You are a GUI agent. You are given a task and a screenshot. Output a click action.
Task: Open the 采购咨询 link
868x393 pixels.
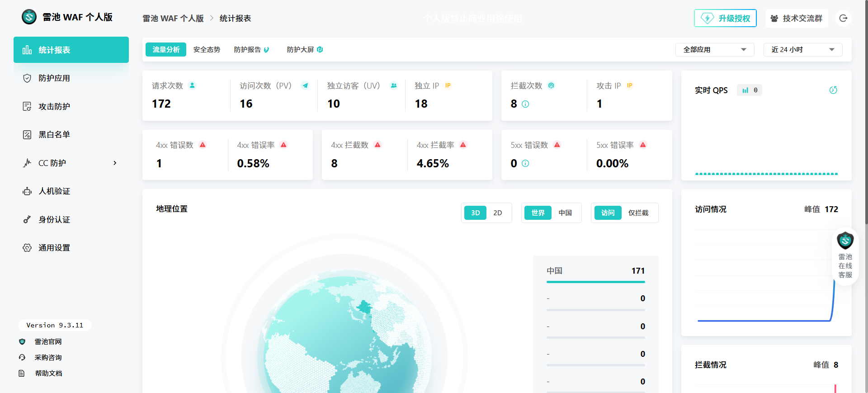coord(48,358)
